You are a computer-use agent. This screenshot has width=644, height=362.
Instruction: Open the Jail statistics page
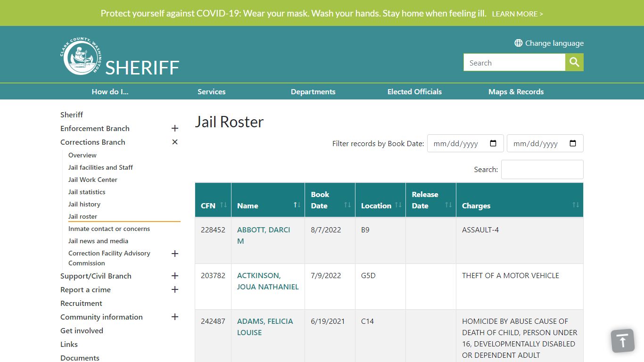coord(87,192)
